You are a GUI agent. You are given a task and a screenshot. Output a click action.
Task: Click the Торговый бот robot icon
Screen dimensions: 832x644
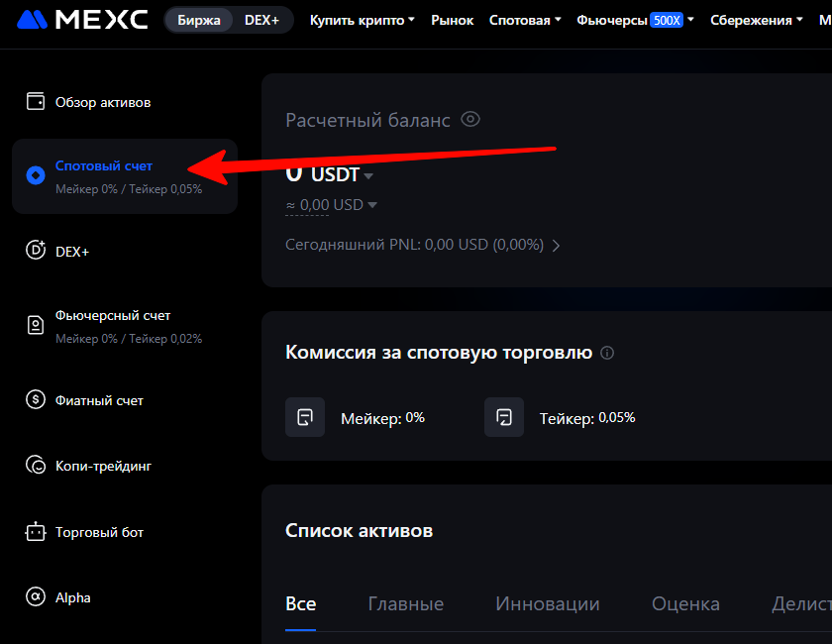(36, 531)
